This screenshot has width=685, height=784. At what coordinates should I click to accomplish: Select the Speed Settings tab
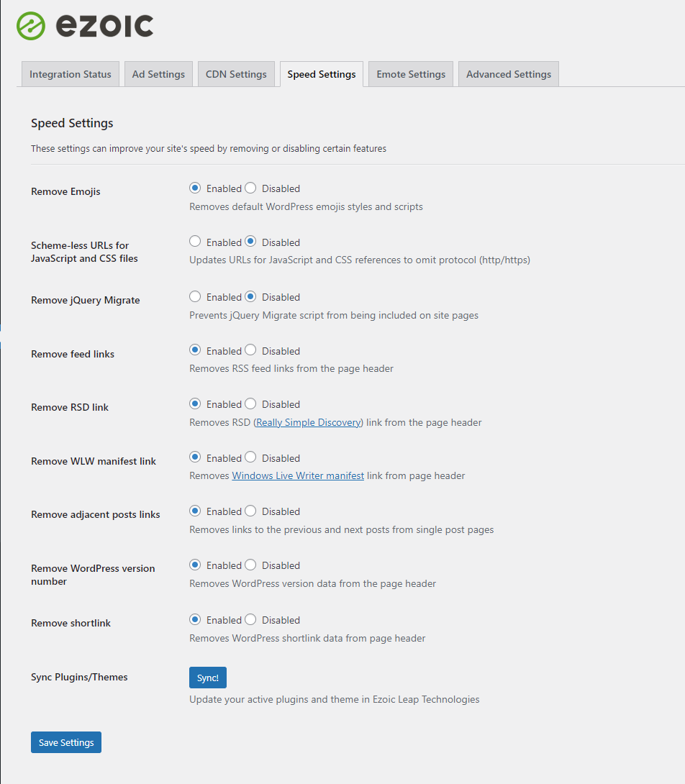click(322, 74)
